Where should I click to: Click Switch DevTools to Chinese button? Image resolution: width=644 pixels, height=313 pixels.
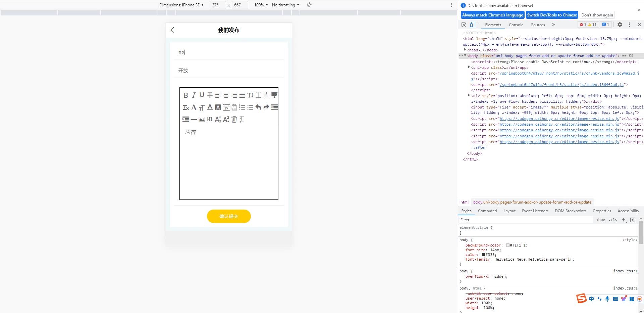pos(552,15)
